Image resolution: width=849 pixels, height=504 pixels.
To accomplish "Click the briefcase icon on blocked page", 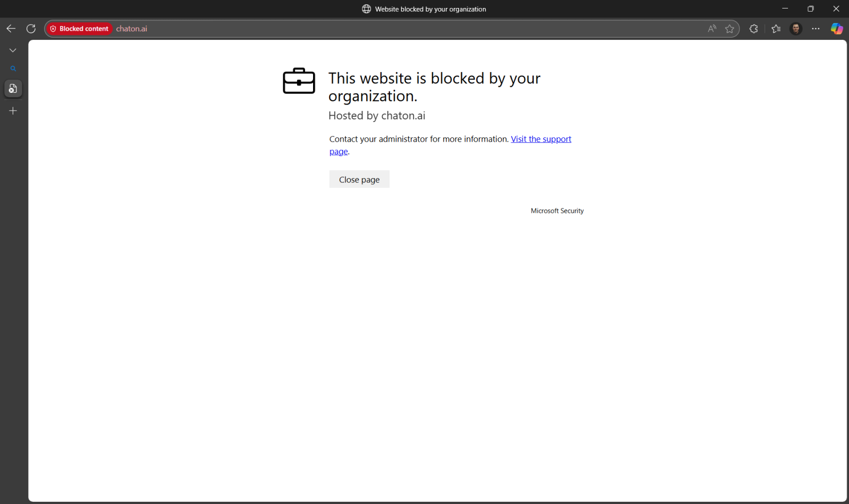I will point(299,81).
